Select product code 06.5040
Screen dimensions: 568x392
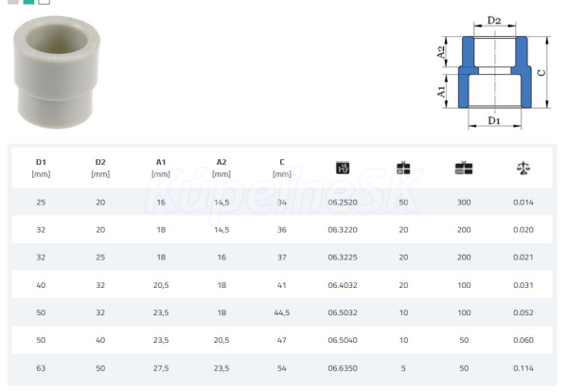(x=343, y=340)
